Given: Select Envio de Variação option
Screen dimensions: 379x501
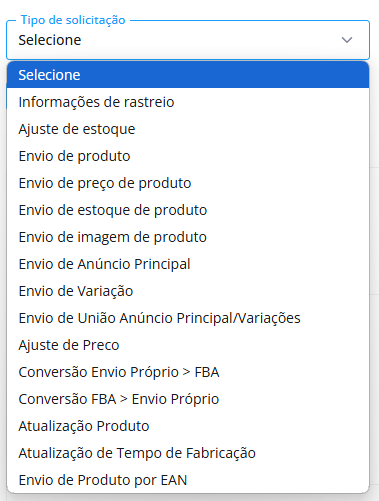Looking at the screenshot, I should (x=188, y=291).
